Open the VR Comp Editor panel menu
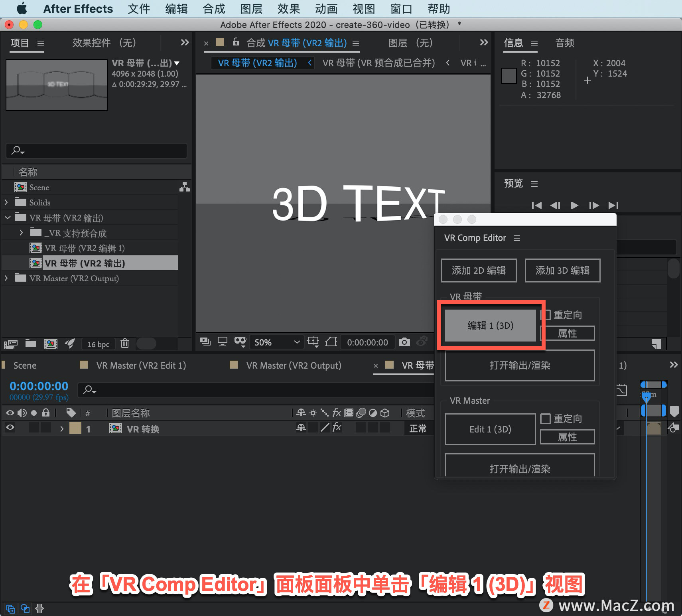Viewport: 682px width, 616px height. (x=517, y=238)
